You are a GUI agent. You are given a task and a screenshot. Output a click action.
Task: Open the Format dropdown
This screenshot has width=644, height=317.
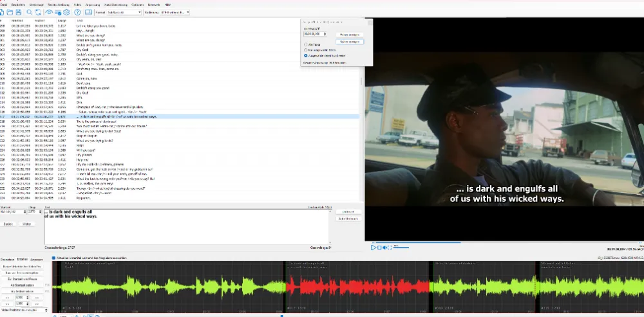tap(124, 12)
